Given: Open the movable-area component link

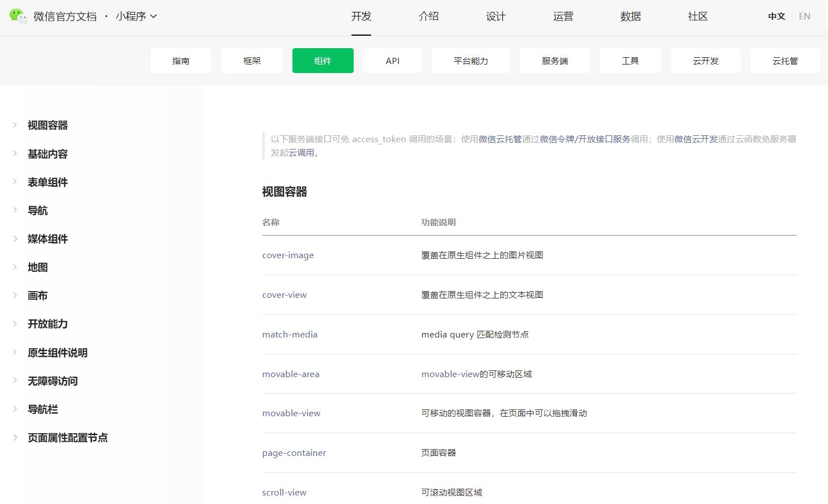Looking at the screenshot, I should (x=291, y=374).
